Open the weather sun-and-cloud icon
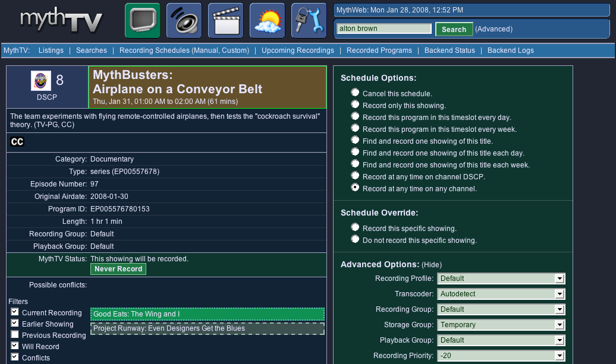The image size is (616, 364). 268,21
